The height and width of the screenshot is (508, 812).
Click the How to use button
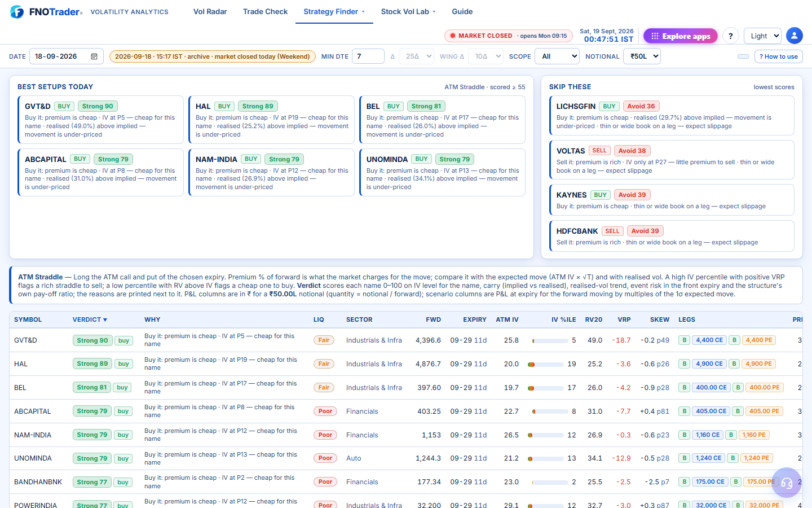click(778, 56)
